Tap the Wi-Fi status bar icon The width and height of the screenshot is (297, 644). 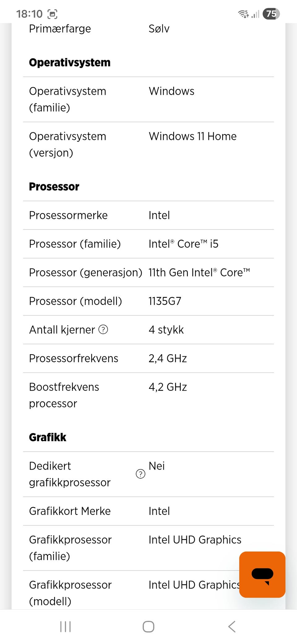pyautogui.click(x=243, y=14)
